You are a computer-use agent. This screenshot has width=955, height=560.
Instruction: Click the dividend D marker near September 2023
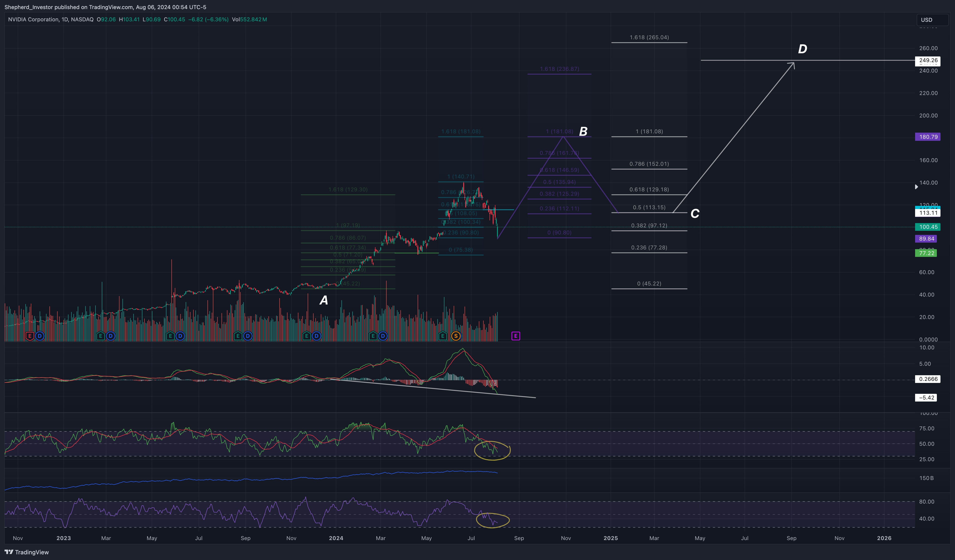click(247, 336)
